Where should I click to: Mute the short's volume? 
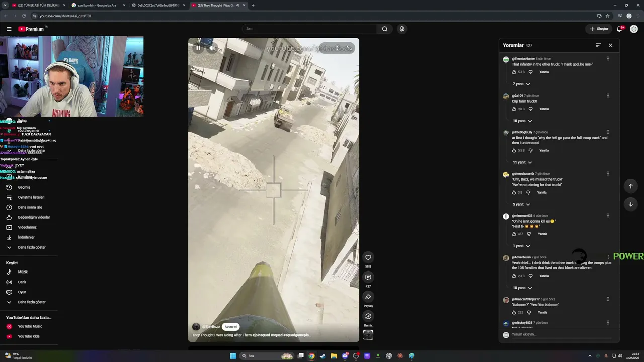pos(212,48)
